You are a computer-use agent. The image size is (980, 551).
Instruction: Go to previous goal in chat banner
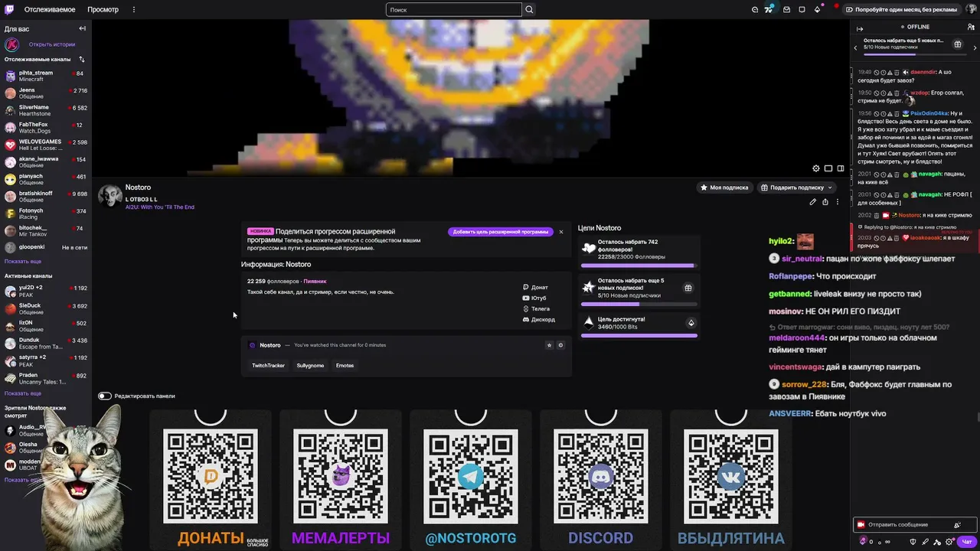pyautogui.click(x=855, y=48)
